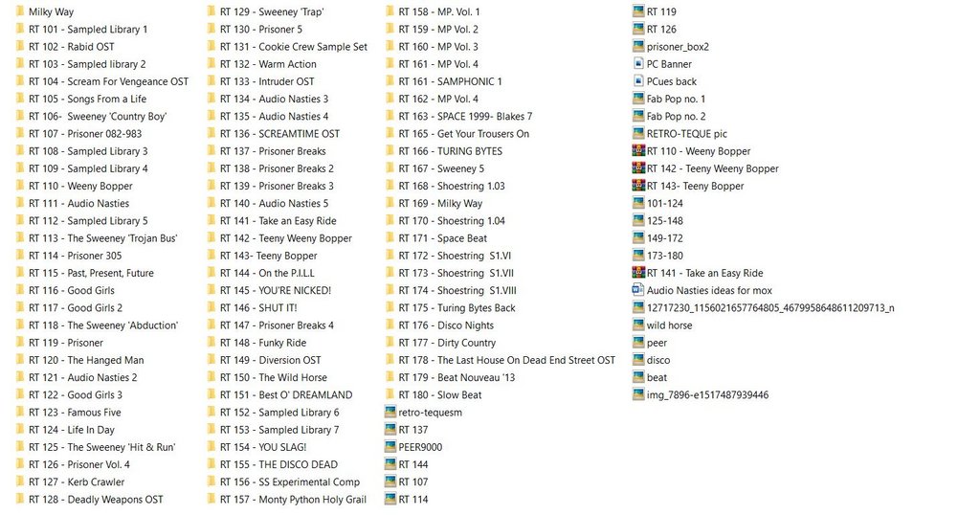Click the image icon beside the file named beat
Screen dimensions: 980x515
638,377
